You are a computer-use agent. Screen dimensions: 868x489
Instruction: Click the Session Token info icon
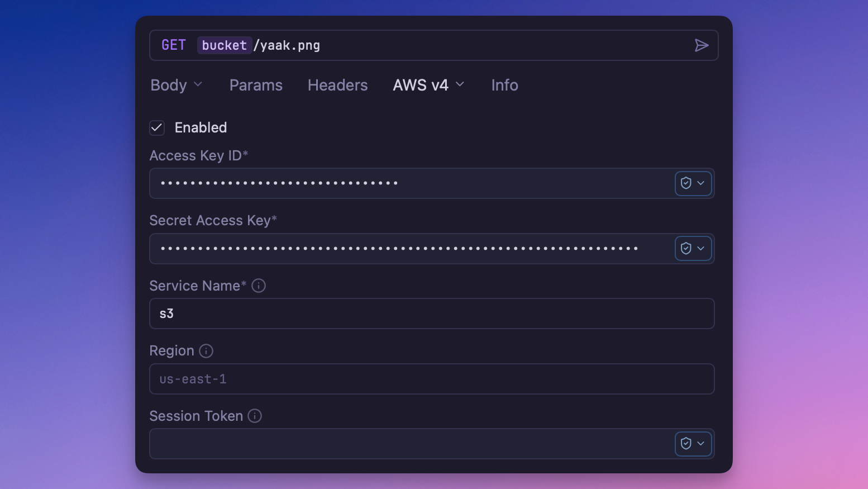pyautogui.click(x=255, y=416)
